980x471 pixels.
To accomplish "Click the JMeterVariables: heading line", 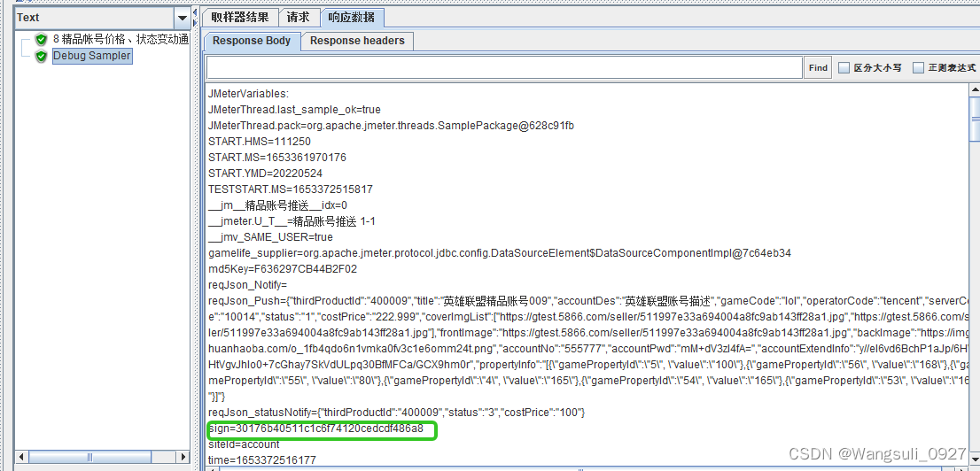I will [x=248, y=94].
